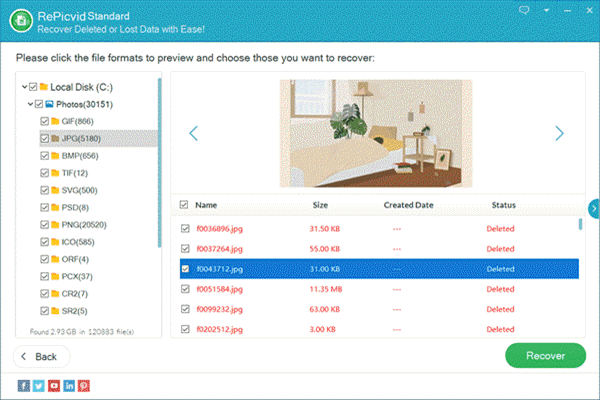Viewport: 600px width, 400px height.
Task: Uncheck file f0036896.jpg checkbox
Action: [185, 229]
